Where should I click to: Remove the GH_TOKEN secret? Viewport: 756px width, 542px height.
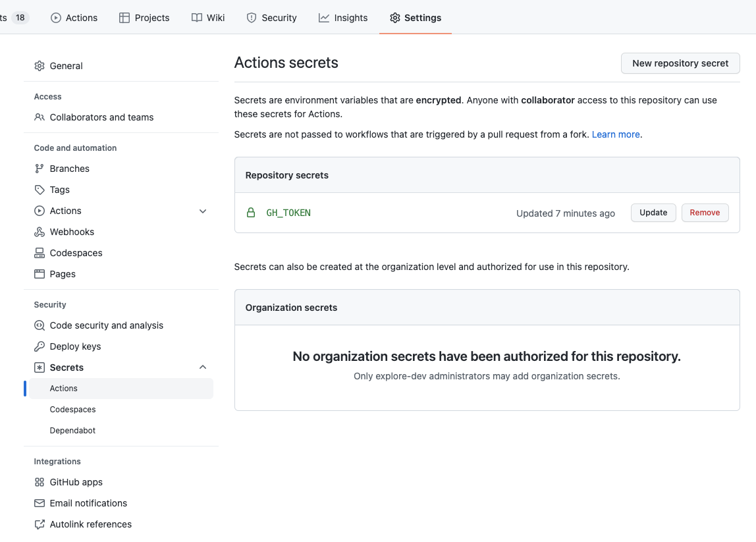click(x=705, y=213)
